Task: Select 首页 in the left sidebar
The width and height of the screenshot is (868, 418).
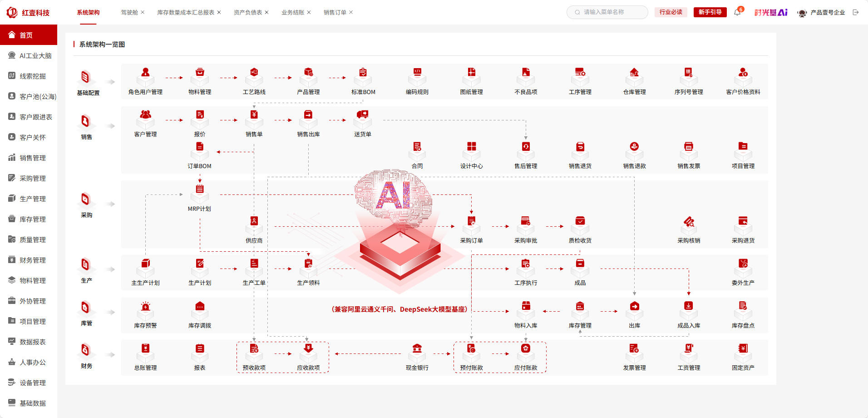Action: tap(29, 35)
